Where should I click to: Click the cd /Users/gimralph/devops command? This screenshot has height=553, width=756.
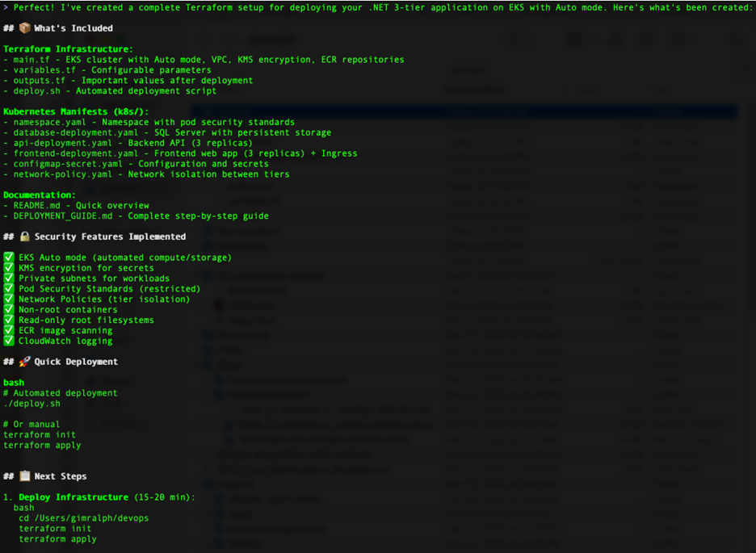pyautogui.click(x=84, y=518)
